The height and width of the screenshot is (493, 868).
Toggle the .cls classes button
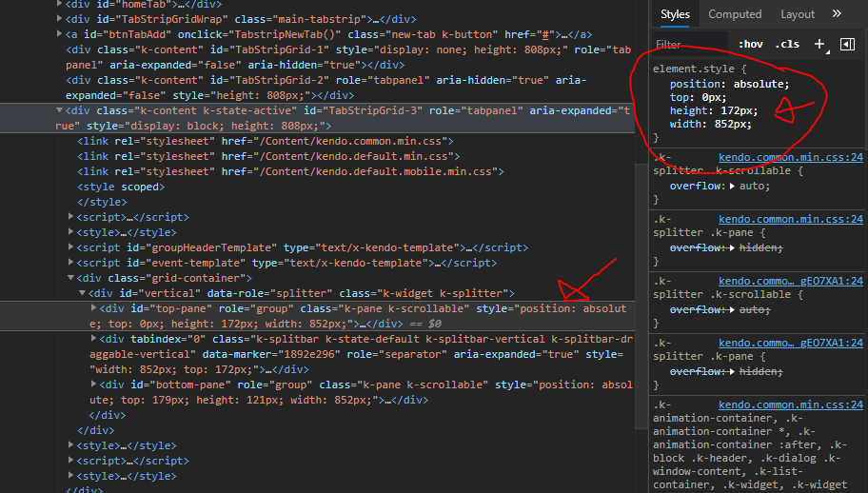(786, 45)
